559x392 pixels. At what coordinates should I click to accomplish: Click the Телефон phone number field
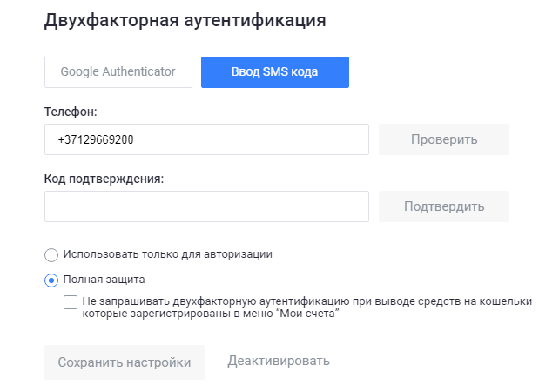(206, 139)
